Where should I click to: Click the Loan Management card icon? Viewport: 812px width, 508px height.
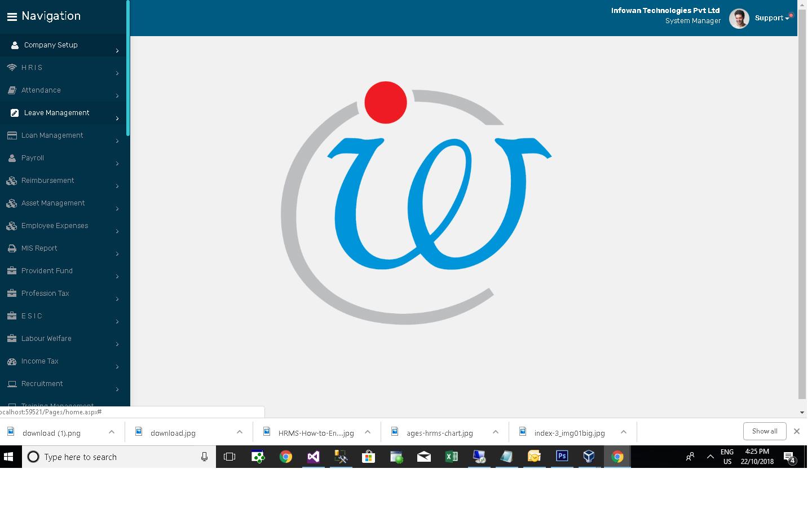[12, 135]
